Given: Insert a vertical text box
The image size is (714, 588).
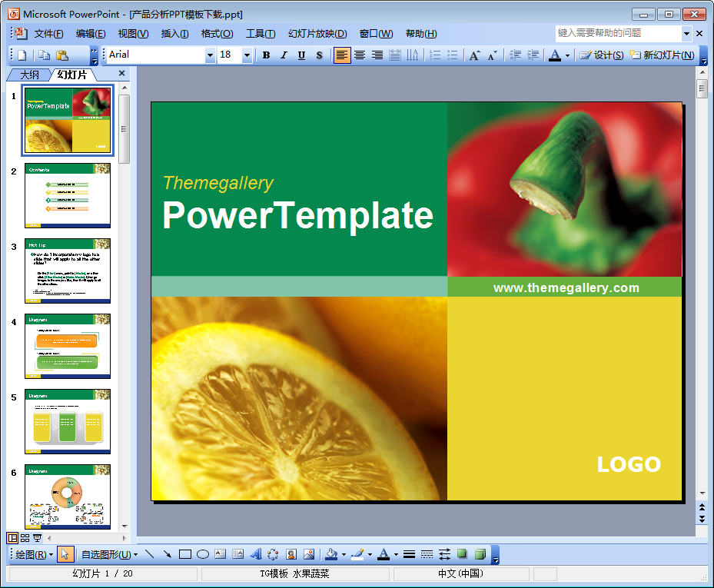Looking at the screenshot, I should click(x=237, y=554).
